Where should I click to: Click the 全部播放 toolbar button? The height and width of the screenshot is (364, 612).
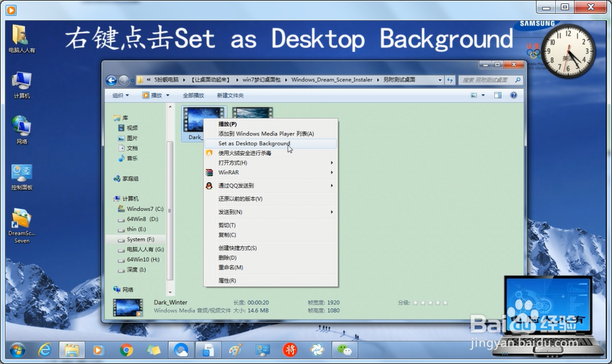pyautogui.click(x=194, y=95)
